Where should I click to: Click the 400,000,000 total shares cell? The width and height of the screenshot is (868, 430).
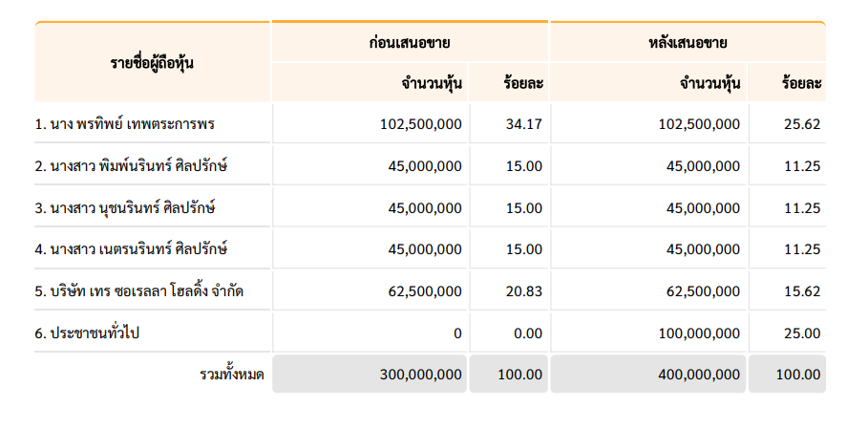[648, 374]
